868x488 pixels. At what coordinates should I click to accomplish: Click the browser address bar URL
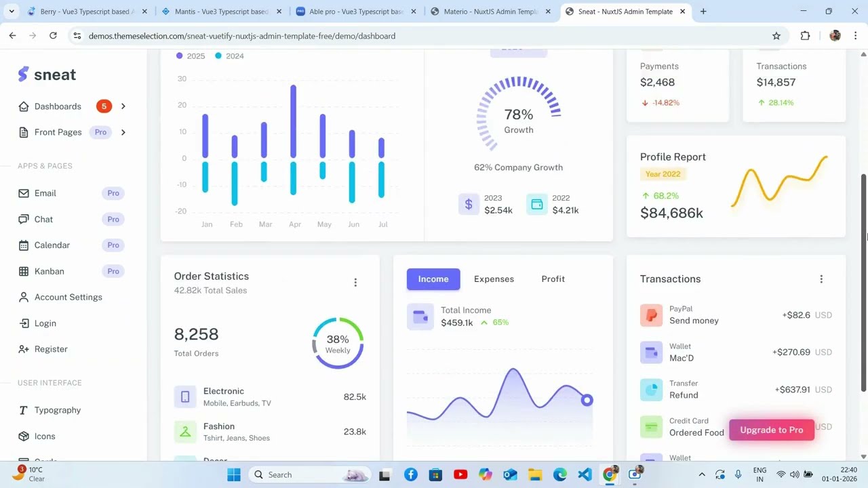242,36
